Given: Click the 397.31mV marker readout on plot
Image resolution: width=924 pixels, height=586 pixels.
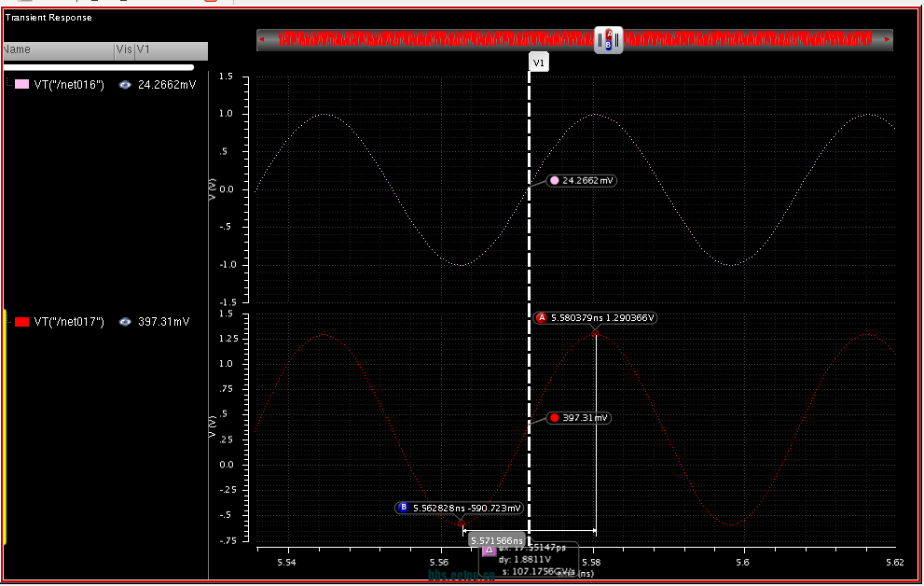Looking at the screenshot, I should tap(579, 418).
